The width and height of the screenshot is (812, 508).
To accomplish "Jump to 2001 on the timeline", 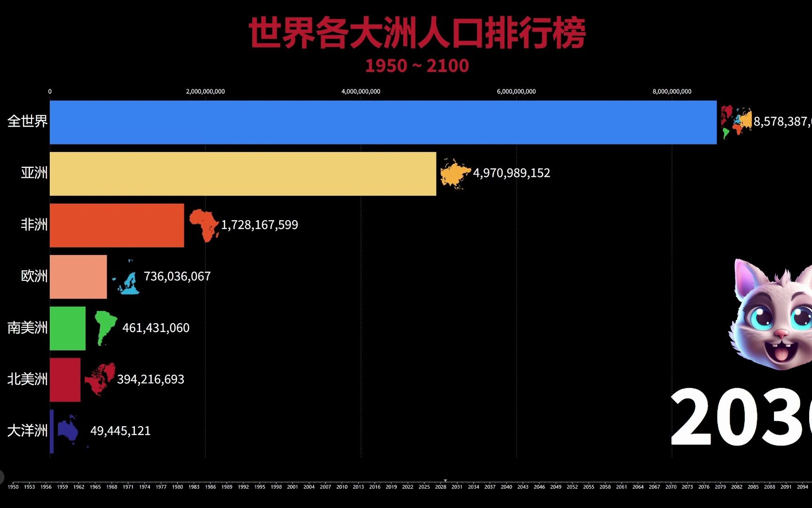I will coord(293,487).
